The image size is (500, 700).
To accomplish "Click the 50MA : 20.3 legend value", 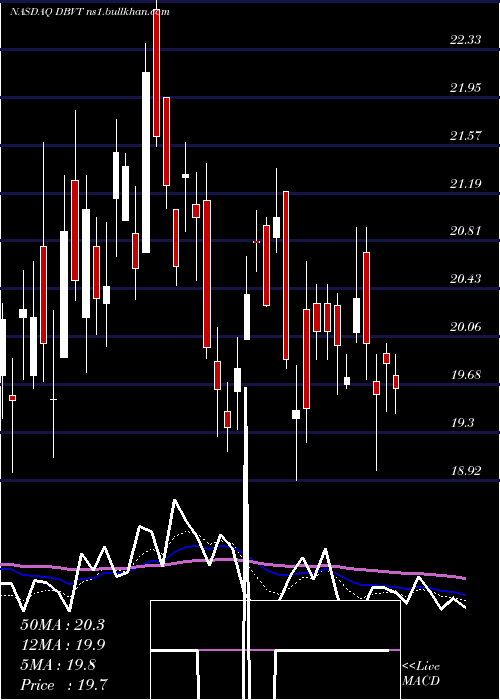I will click(x=62, y=625).
